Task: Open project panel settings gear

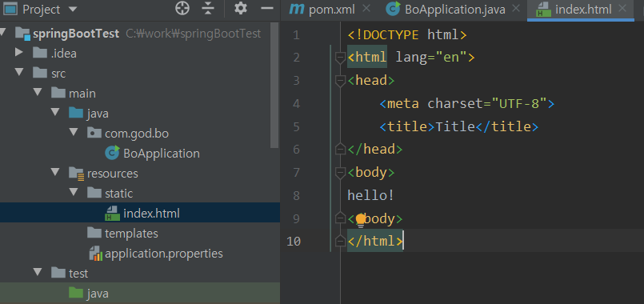Action: pyautogui.click(x=240, y=8)
